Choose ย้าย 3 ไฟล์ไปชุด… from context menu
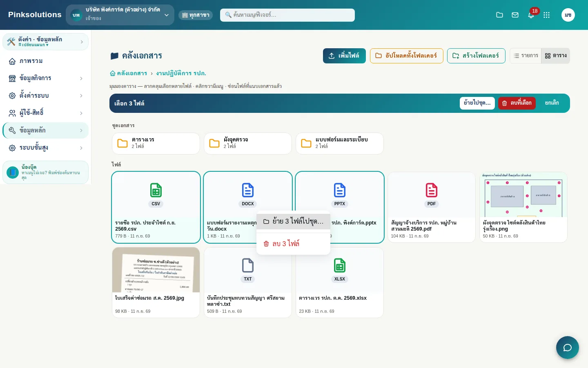Screen dimensions: 588x368 click(293, 222)
